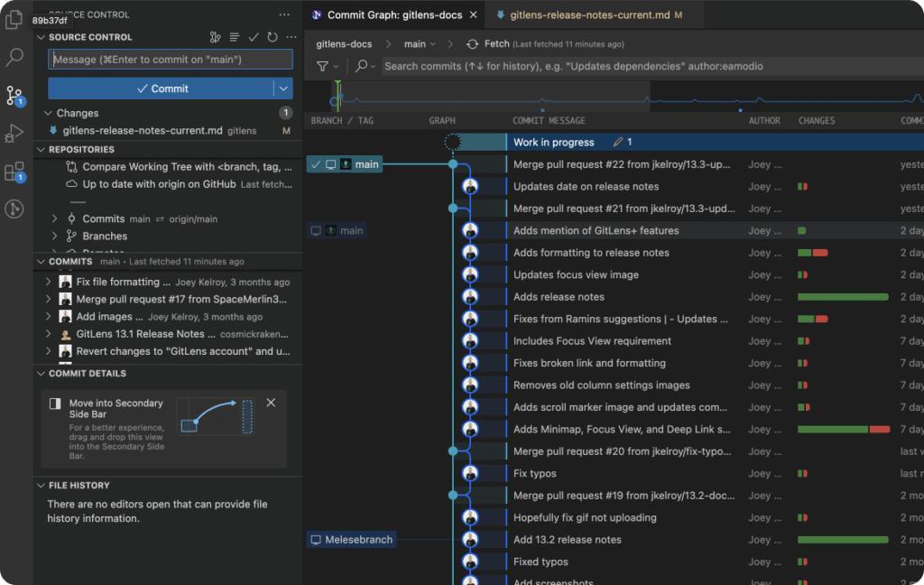This screenshot has height=585, width=924.
Task: Commit staged changes via the checkmark header icon
Action: tap(253, 37)
